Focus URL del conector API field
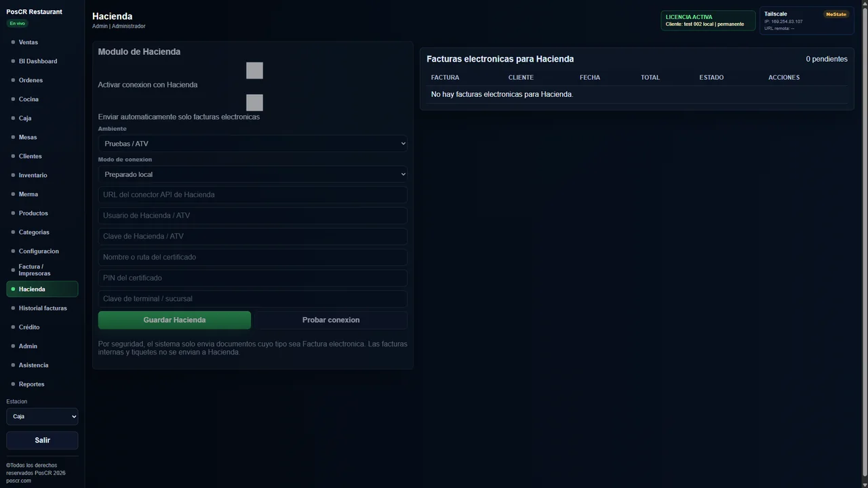The image size is (868, 488). [x=253, y=195]
